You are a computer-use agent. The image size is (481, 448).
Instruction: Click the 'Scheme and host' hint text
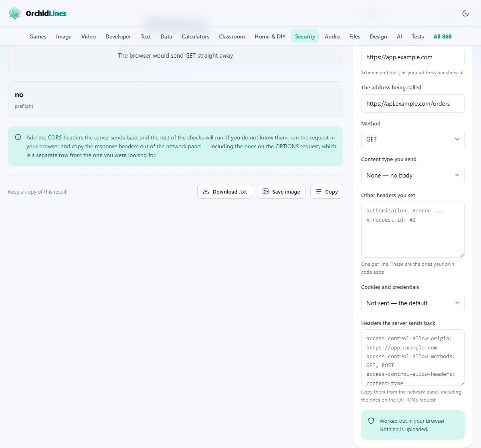(412, 73)
